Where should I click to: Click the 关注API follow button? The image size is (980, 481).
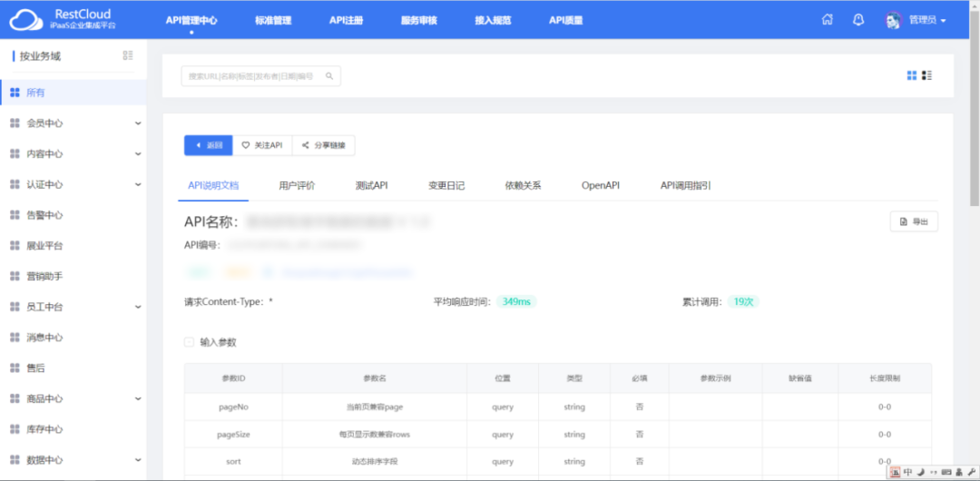tap(262, 145)
